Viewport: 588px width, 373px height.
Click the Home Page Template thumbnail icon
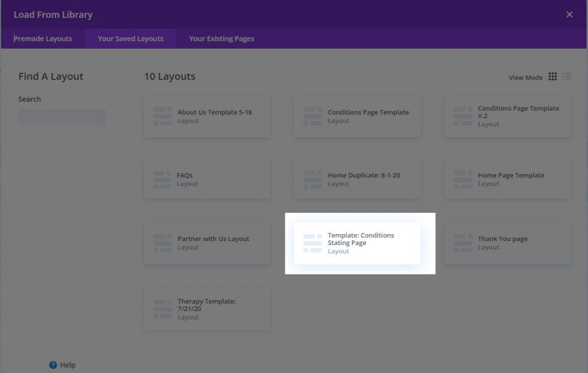tap(463, 180)
